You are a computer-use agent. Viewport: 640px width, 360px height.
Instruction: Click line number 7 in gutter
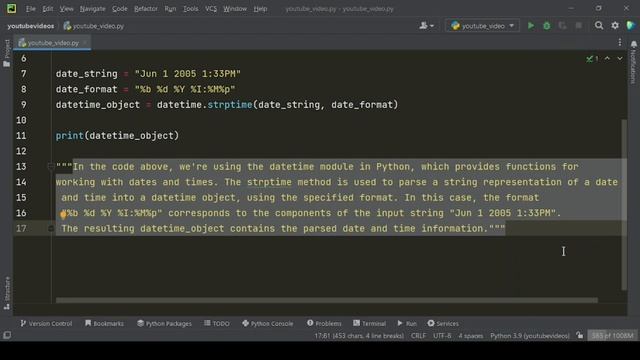click(24, 74)
